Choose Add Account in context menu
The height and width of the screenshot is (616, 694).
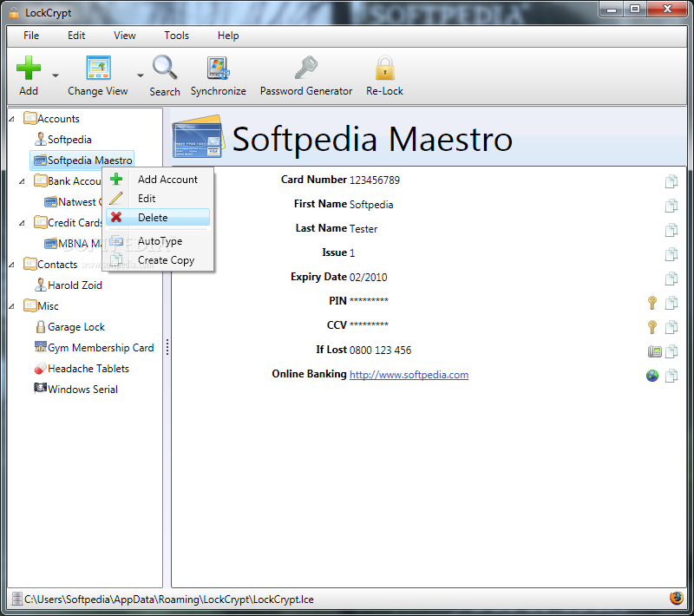158,180
